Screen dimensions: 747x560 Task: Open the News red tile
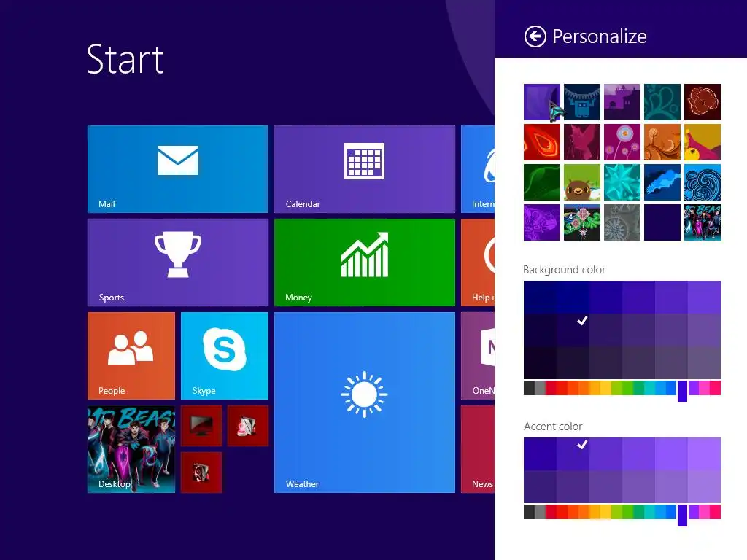(478, 449)
